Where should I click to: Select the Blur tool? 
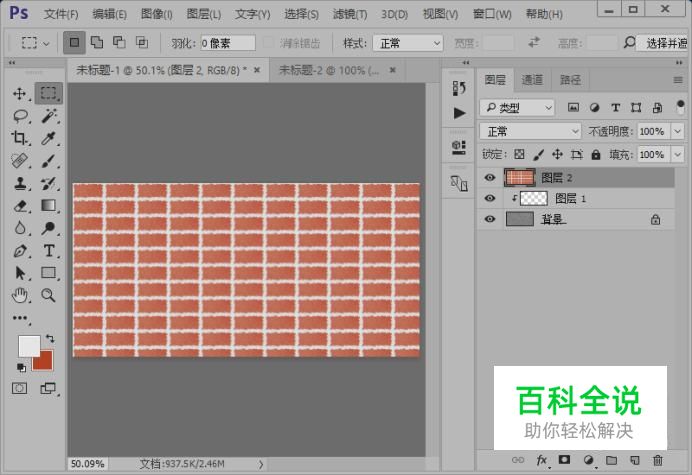(20, 228)
